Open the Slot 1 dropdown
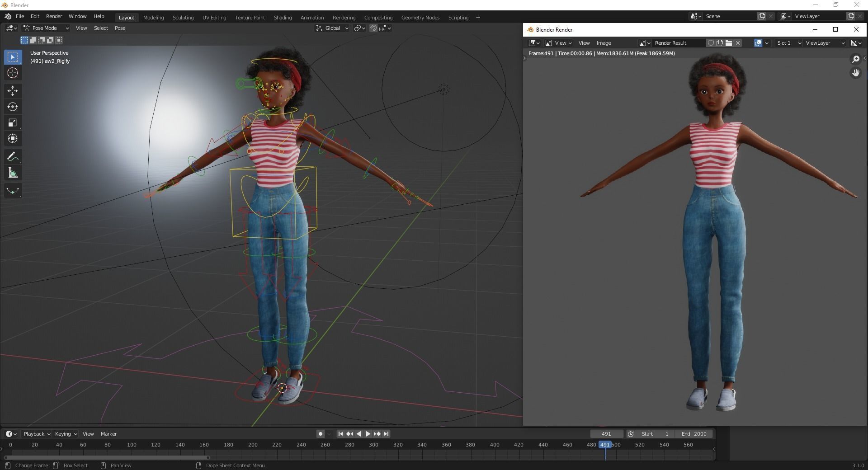Viewport: 868px width, 470px height. tap(788, 43)
